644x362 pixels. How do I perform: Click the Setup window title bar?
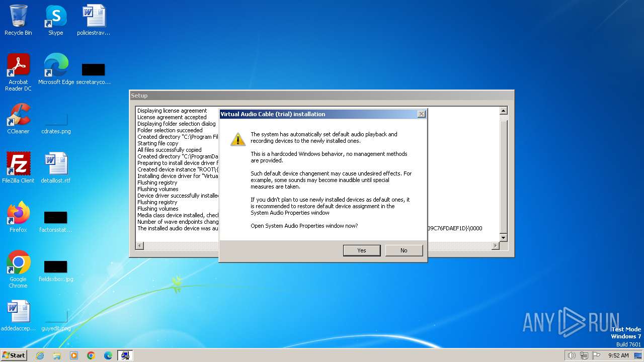pyautogui.click(x=321, y=96)
